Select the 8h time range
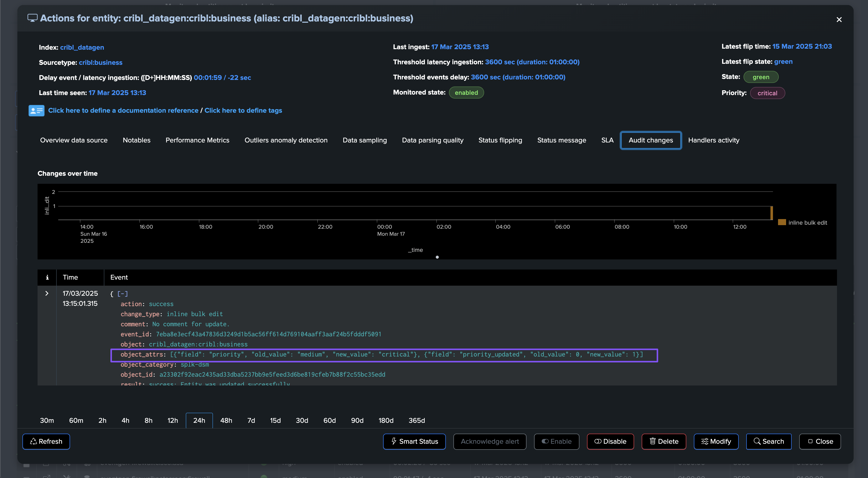 149,420
